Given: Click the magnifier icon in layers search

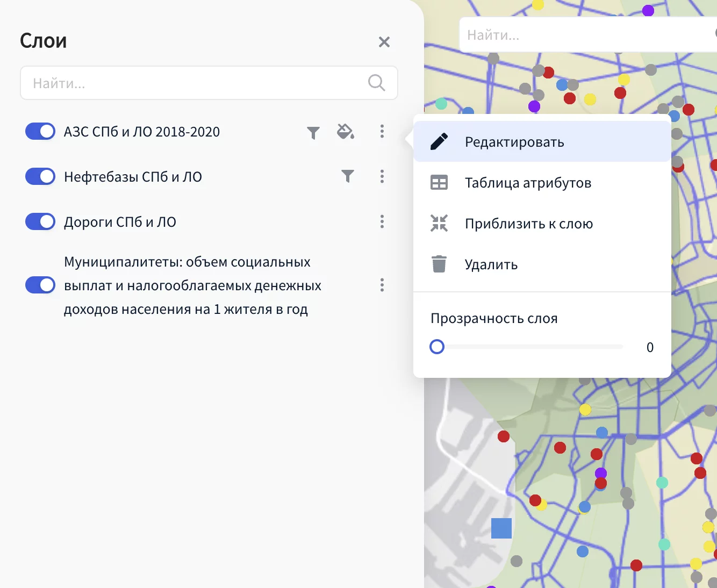Looking at the screenshot, I should coord(376,83).
